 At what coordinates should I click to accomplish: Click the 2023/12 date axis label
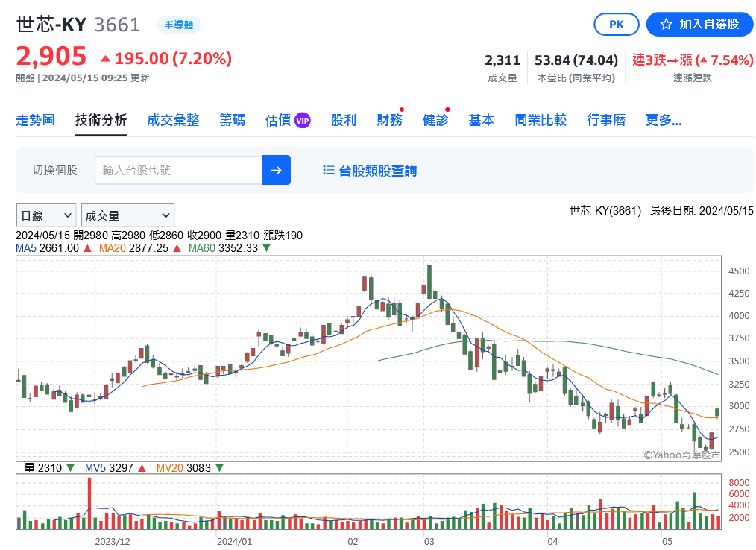point(113,541)
